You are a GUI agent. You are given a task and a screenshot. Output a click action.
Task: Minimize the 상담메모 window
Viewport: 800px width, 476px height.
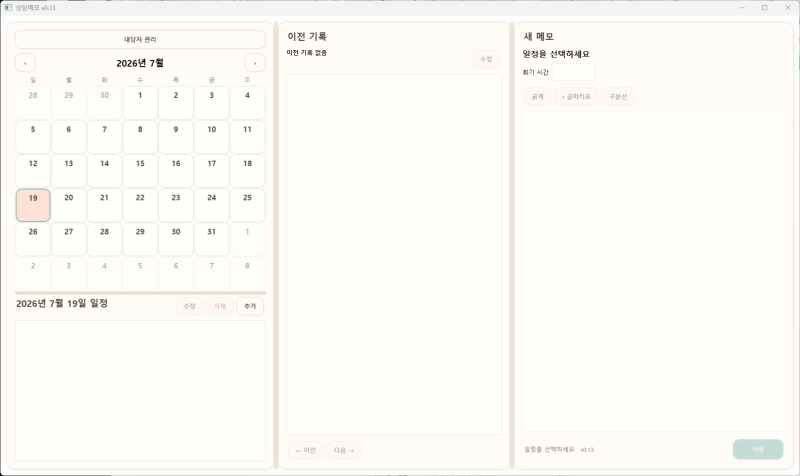click(x=742, y=8)
